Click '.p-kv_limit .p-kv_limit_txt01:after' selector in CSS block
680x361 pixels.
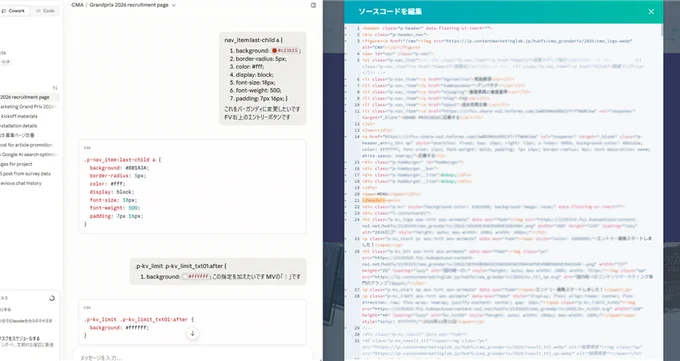[136, 319]
